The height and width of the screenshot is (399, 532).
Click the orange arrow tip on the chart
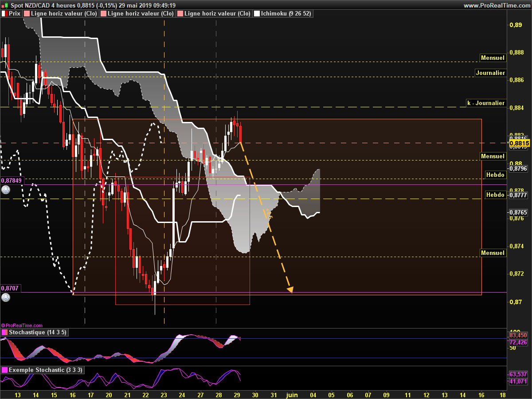(290, 290)
